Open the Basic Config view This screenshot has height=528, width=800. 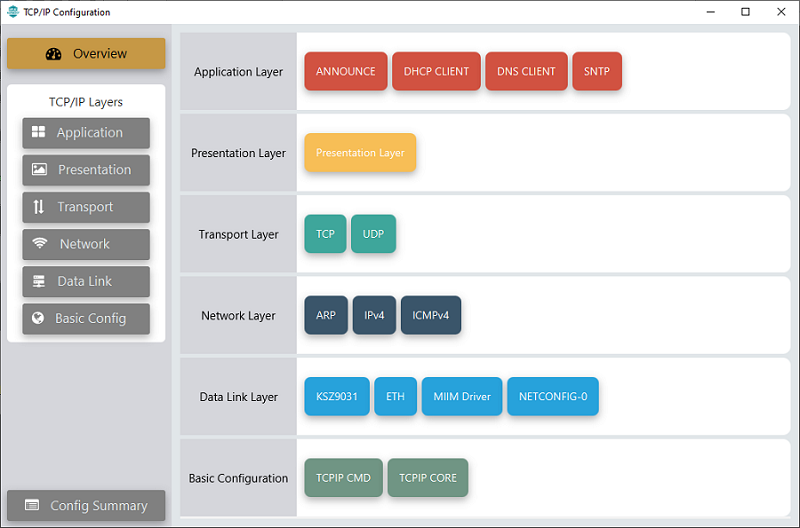[86, 318]
